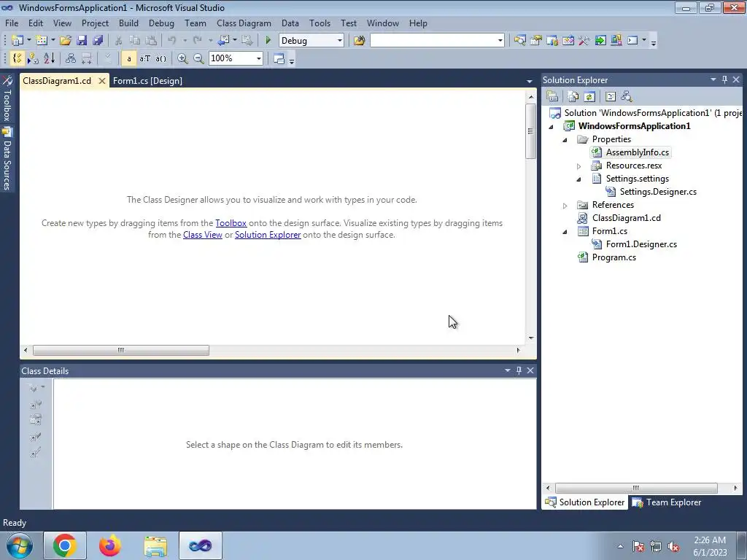The image size is (747, 560).
Task: Click the Adjust Shapes Width icon
Action: 87,58
